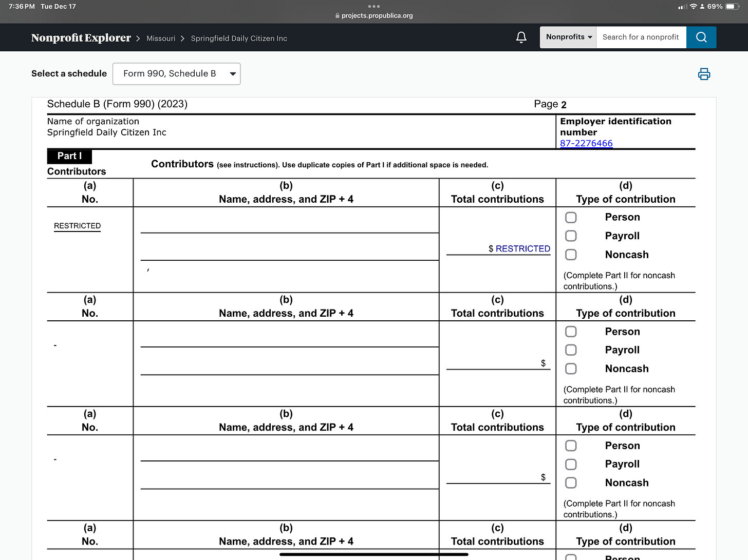The height and width of the screenshot is (560, 748).
Task: Tap the projects.propublica.org address bar
Action: click(374, 15)
